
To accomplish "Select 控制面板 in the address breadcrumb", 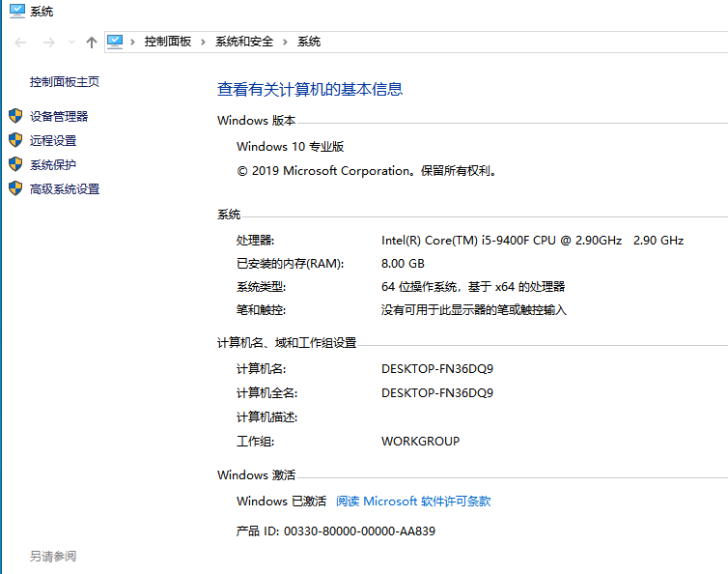I will click(168, 42).
